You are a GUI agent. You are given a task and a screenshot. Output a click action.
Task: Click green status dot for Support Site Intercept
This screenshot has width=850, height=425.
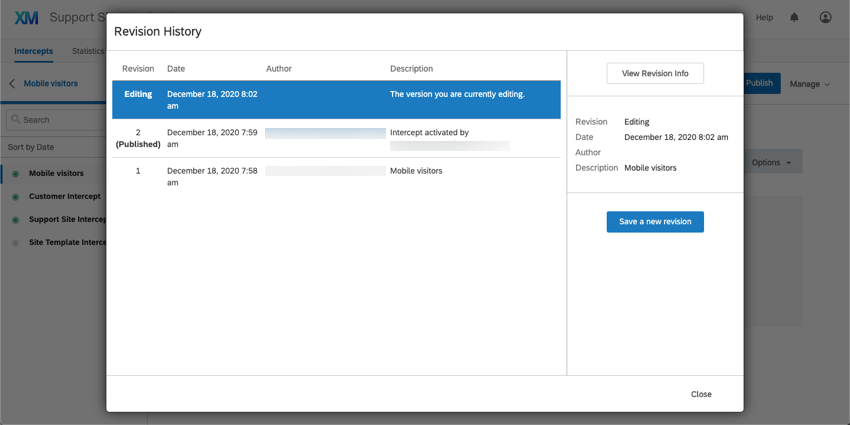tap(15, 220)
